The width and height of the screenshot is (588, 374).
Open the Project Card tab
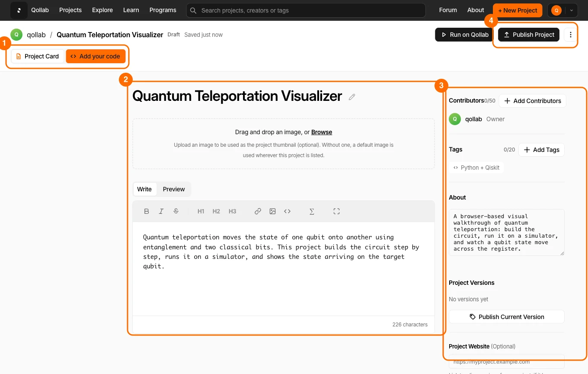tap(38, 56)
